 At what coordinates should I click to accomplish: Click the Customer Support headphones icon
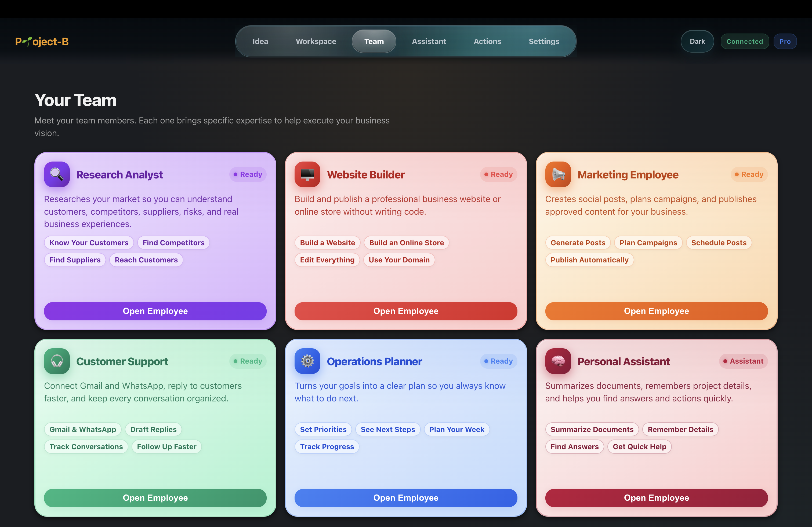(x=57, y=361)
